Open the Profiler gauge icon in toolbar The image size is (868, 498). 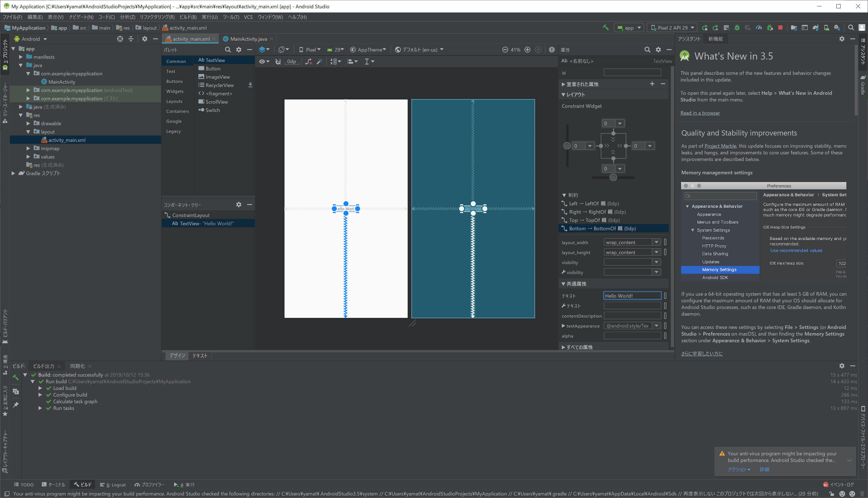click(x=758, y=28)
